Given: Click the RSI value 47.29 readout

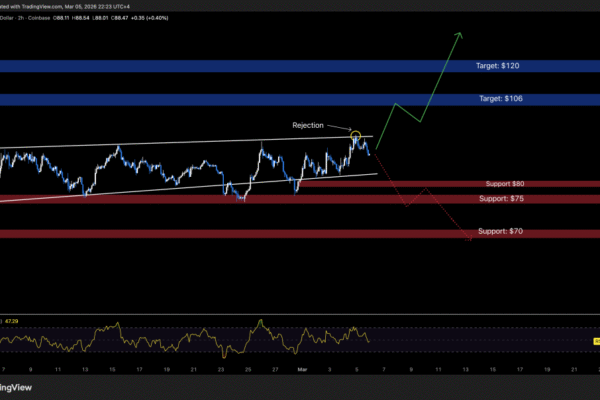Looking at the screenshot, I should point(11,322).
